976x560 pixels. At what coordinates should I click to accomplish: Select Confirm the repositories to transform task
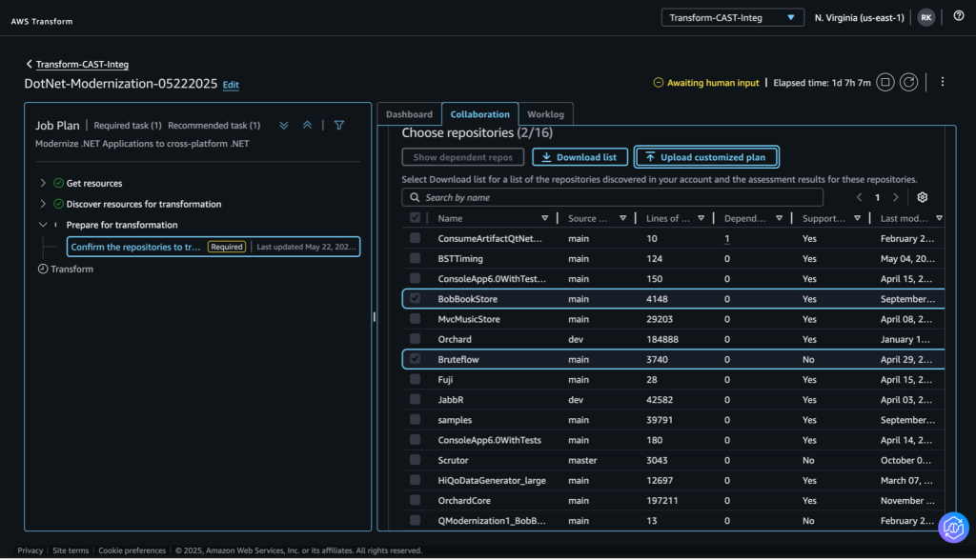pyautogui.click(x=213, y=247)
